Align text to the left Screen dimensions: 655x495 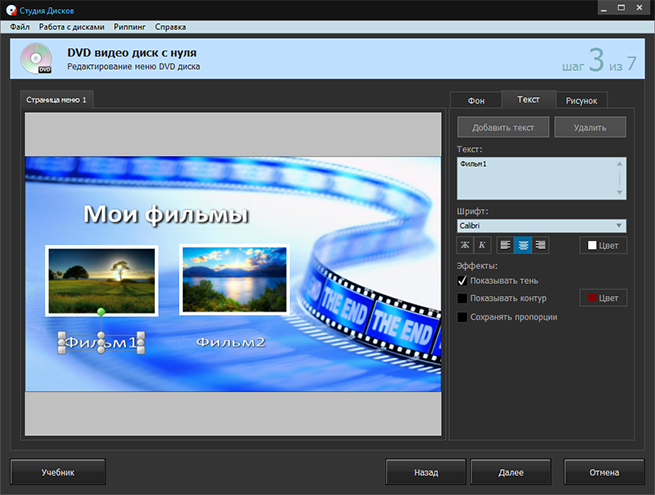[x=505, y=245]
